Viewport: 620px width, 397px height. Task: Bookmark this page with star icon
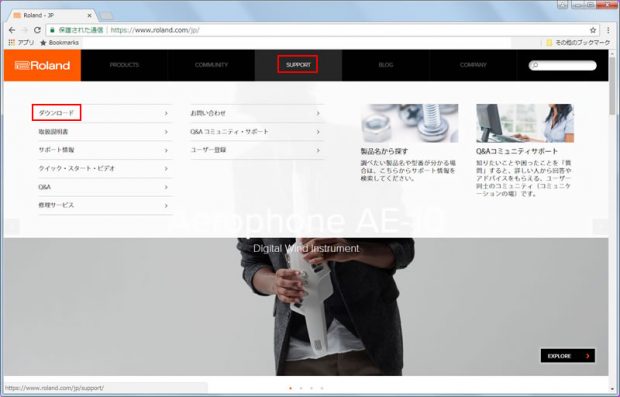[593, 30]
